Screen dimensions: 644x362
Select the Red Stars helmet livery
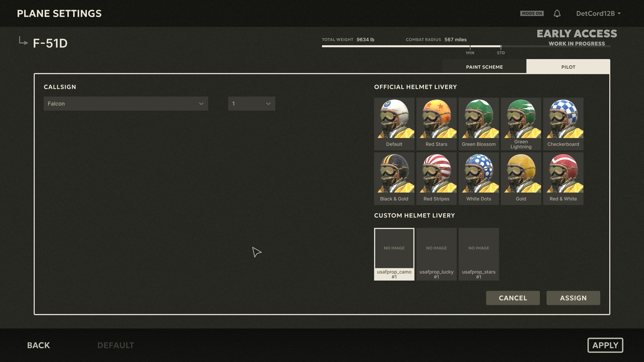(x=436, y=124)
